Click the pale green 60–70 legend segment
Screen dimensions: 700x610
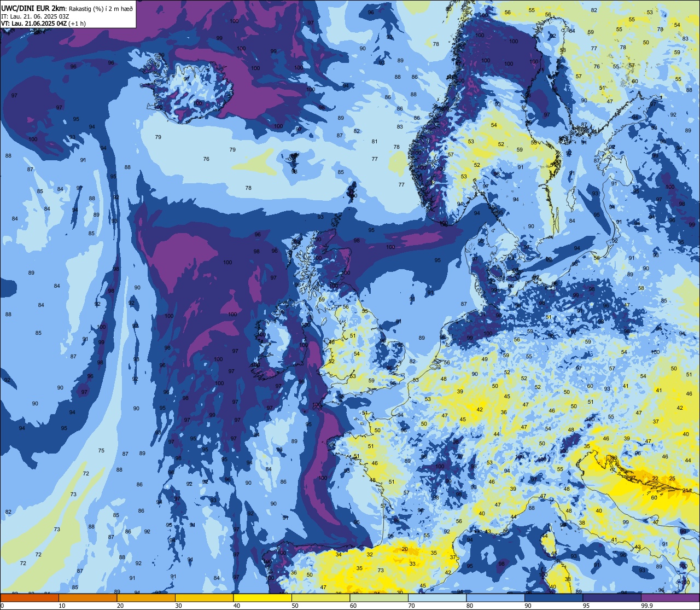click(379, 597)
